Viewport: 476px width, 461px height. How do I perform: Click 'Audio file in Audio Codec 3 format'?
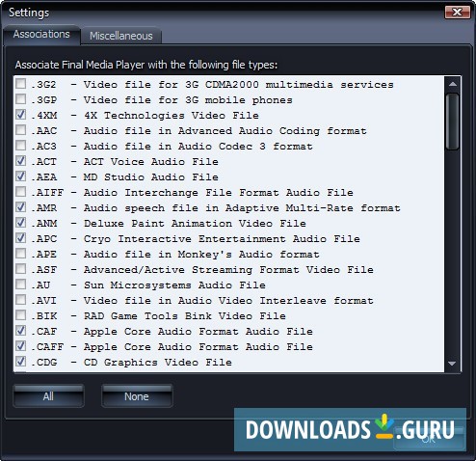(x=198, y=147)
